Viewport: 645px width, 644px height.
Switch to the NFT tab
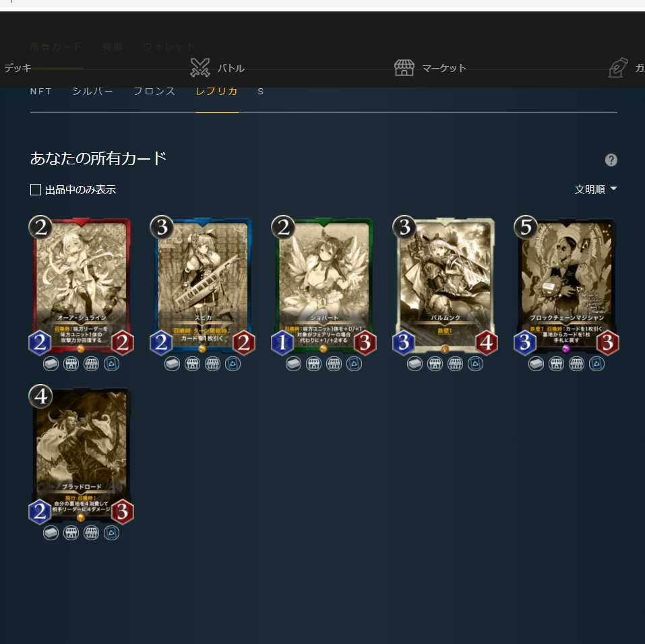(x=40, y=92)
